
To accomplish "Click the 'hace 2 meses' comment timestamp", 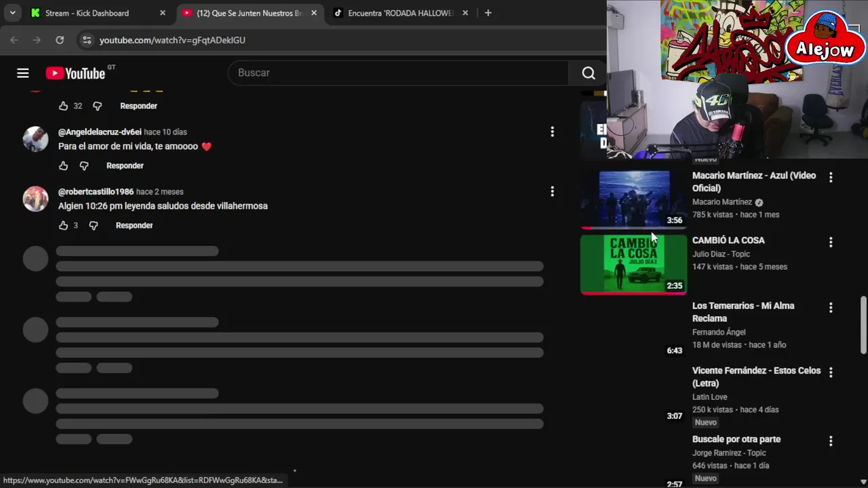I will (x=160, y=192).
